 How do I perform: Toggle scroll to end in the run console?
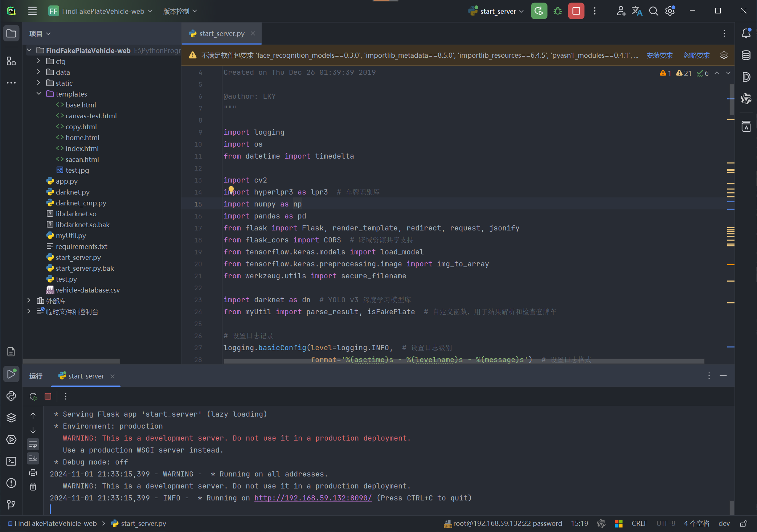[33, 458]
